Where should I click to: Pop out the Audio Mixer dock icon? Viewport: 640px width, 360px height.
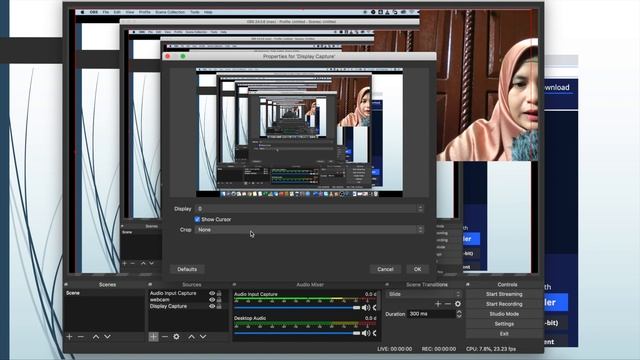pyautogui.click(x=234, y=284)
